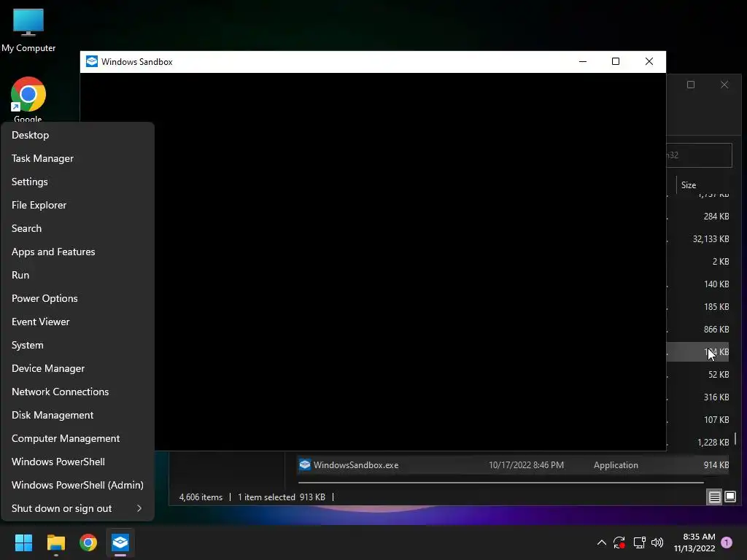This screenshot has width=747, height=560.
Task: Click the 10/17/2022 8:46 PM date cell
Action: pyautogui.click(x=526, y=465)
